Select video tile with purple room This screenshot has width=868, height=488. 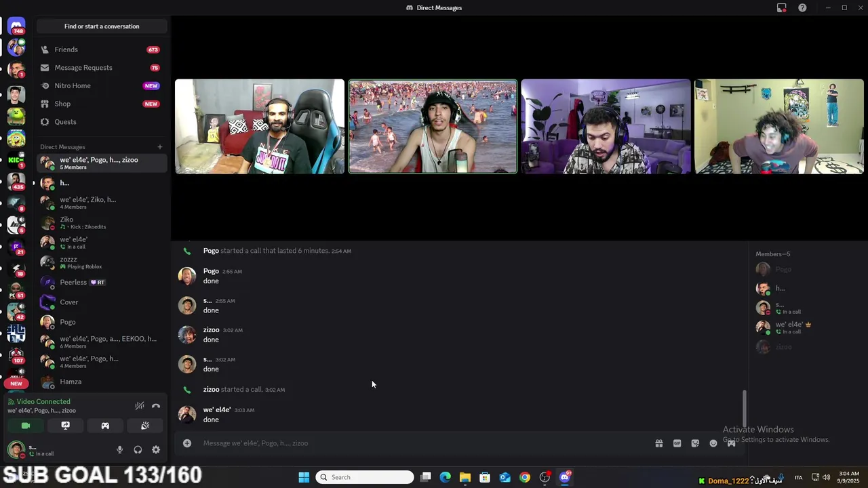606,127
